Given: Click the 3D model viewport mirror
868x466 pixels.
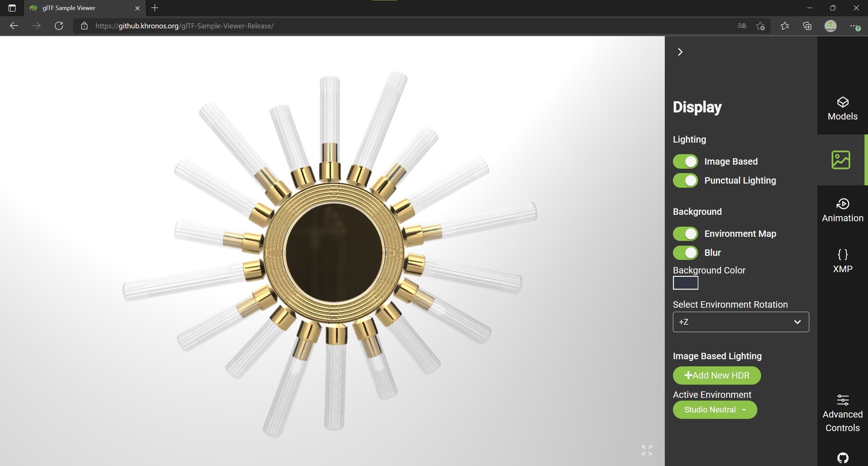Looking at the screenshot, I should click(x=334, y=253).
